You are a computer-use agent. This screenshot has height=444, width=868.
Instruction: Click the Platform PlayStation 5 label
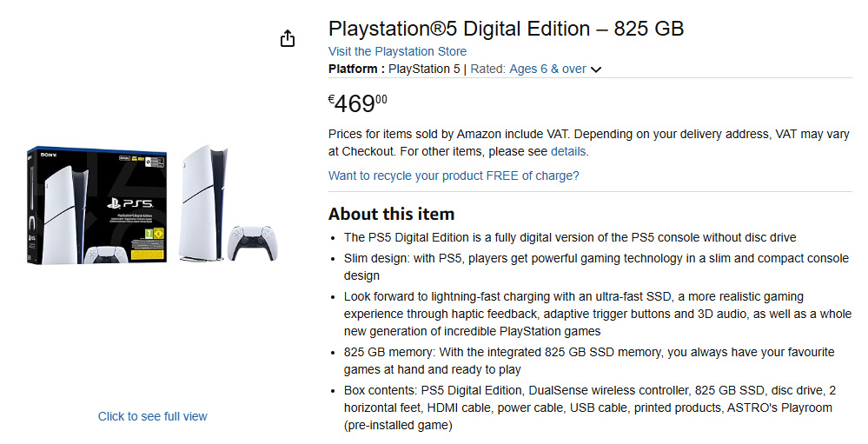point(394,69)
